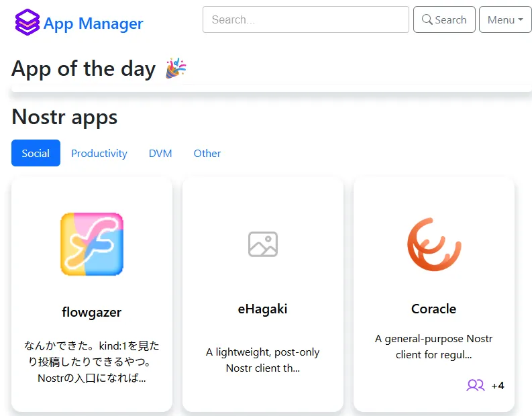
Task: Click the eHagaki placeholder image icon
Action: (x=263, y=244)
